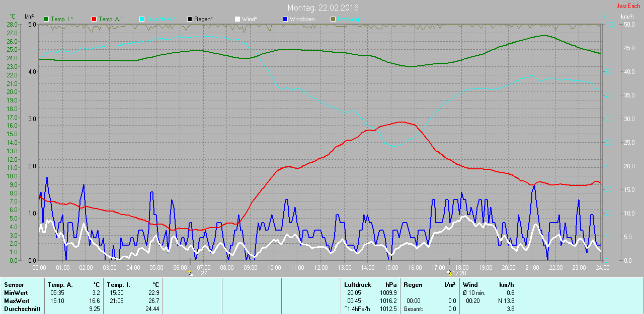
Task: Click the 'Luftdruck' column header
Action: [357, 285]
